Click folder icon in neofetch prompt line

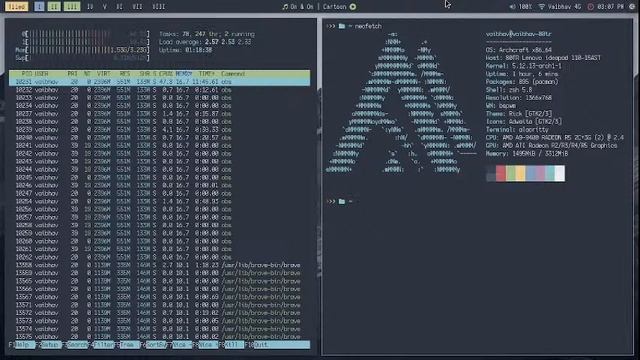point(342,26)
